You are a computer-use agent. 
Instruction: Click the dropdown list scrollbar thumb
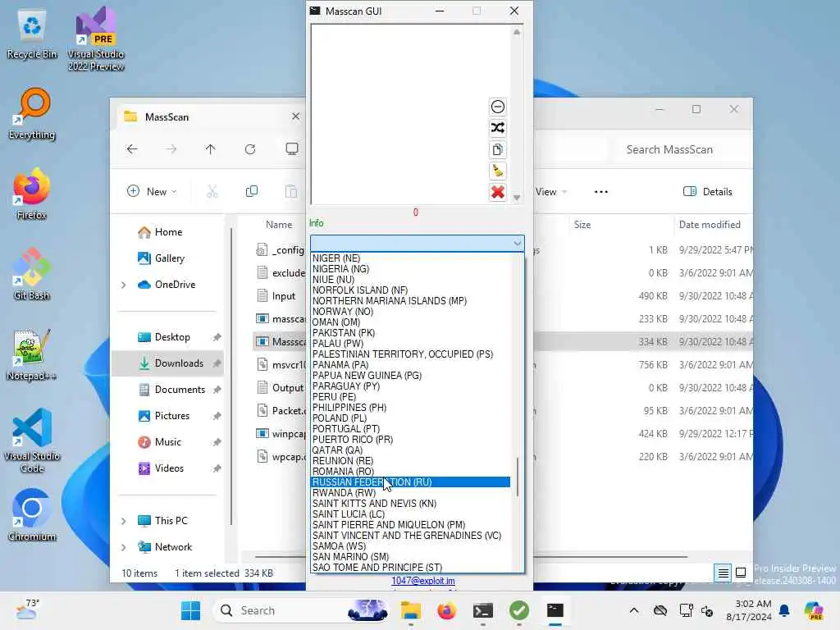tap(518, 477)
